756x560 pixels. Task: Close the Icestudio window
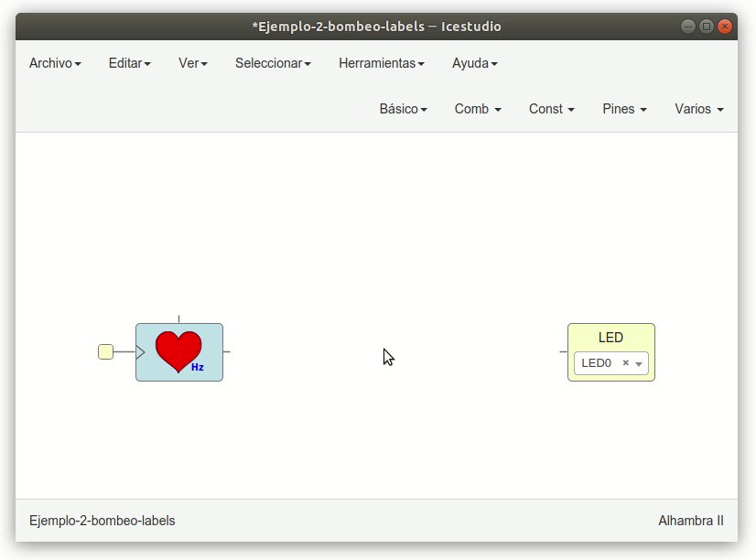click(724, 27)
